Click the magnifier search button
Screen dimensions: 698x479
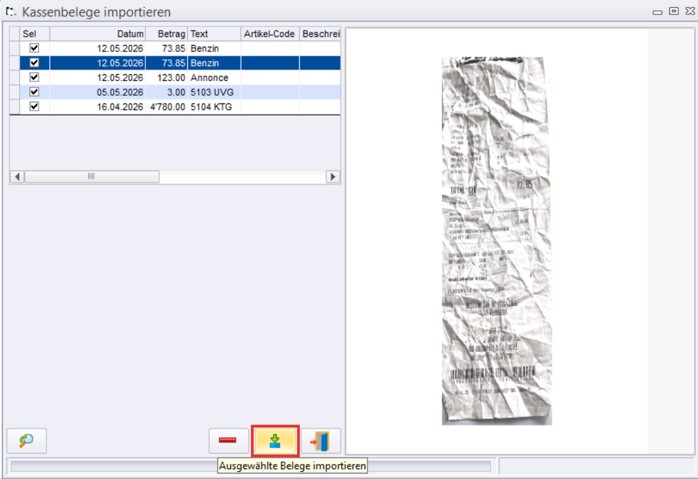click(27, 441)
